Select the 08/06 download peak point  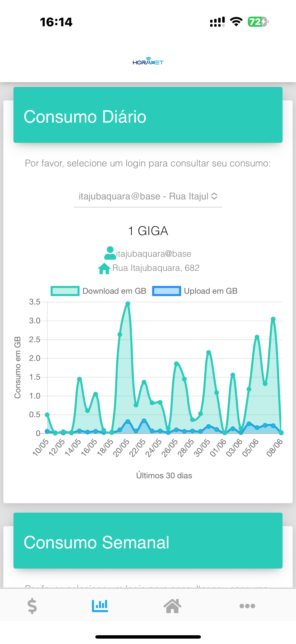coord(273,319)
